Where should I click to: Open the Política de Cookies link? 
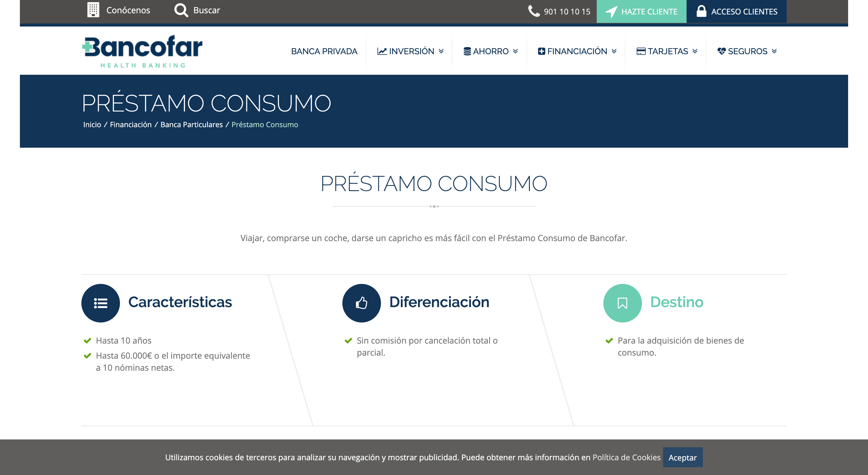click(626, 457)
